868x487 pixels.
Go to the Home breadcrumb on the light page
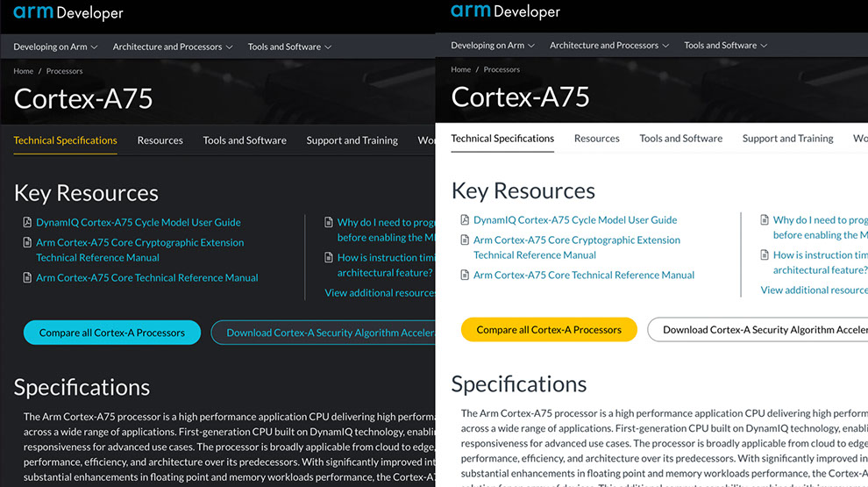tap(460, 69)
